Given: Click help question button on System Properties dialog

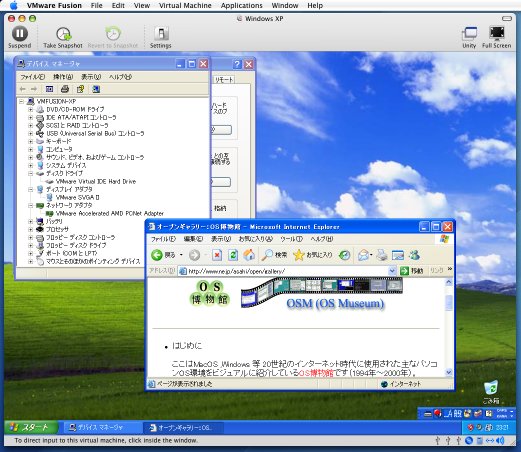Looking at the screenshot, I should (x=237, y=64).
